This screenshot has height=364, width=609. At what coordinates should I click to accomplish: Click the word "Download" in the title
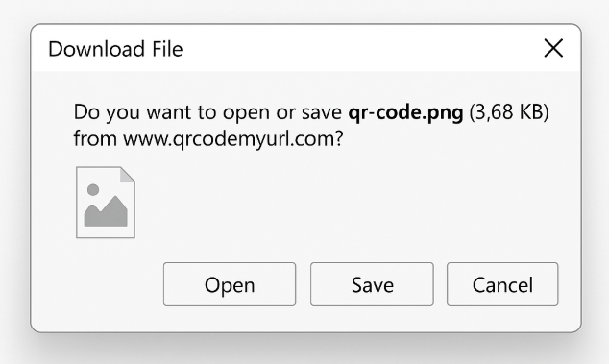click(96, 49)
